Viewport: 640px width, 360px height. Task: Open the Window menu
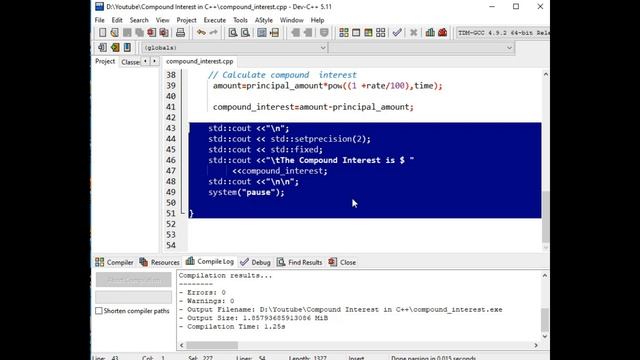(x=291, y=20)
